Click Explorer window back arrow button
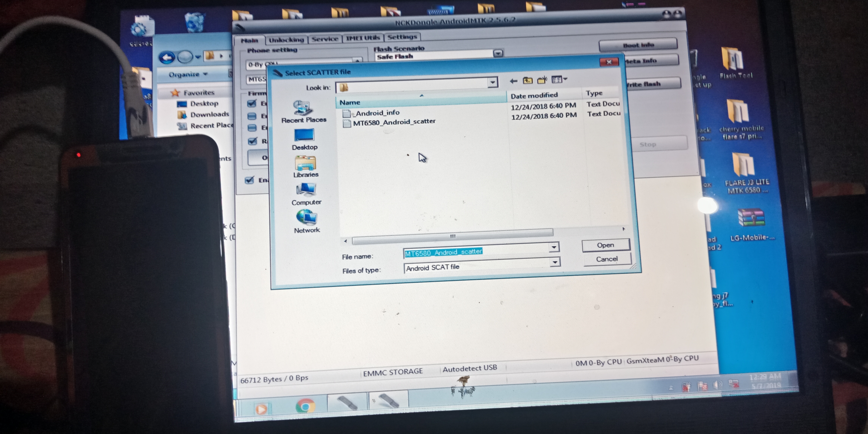The width and height of the screenshot is (868, 434). (x=167, y=58)
